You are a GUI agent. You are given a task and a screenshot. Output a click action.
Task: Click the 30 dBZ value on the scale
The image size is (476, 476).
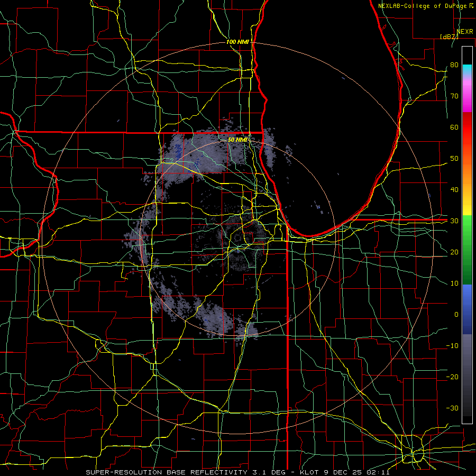point(454,221)
